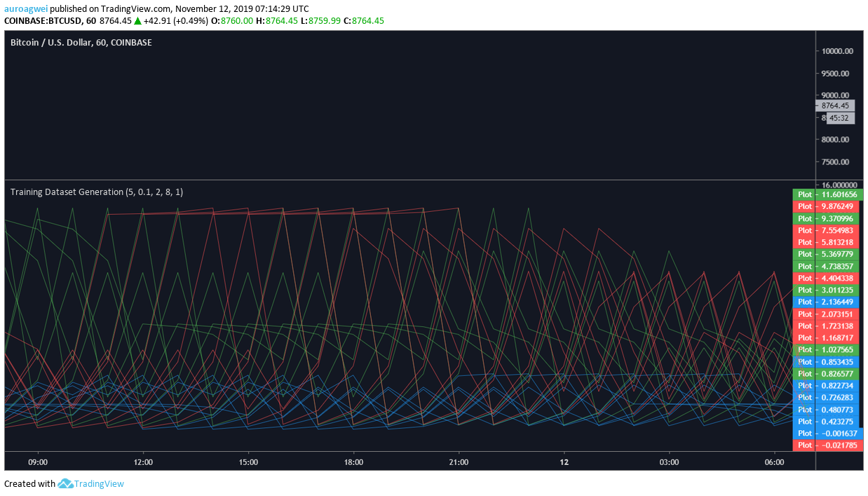Image resolution: width=868 pixels, height=496 pixels.
Task: Click the 15:00 time axis label
Action: 248,462
